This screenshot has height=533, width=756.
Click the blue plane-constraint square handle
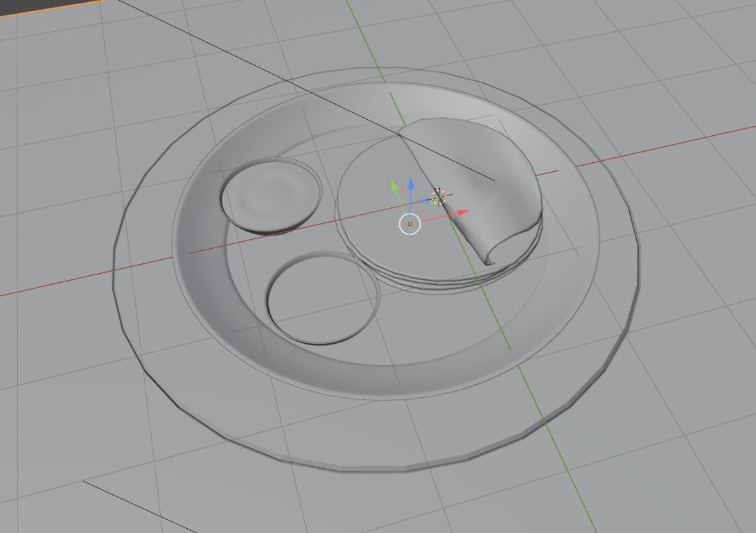pos(426,201)
